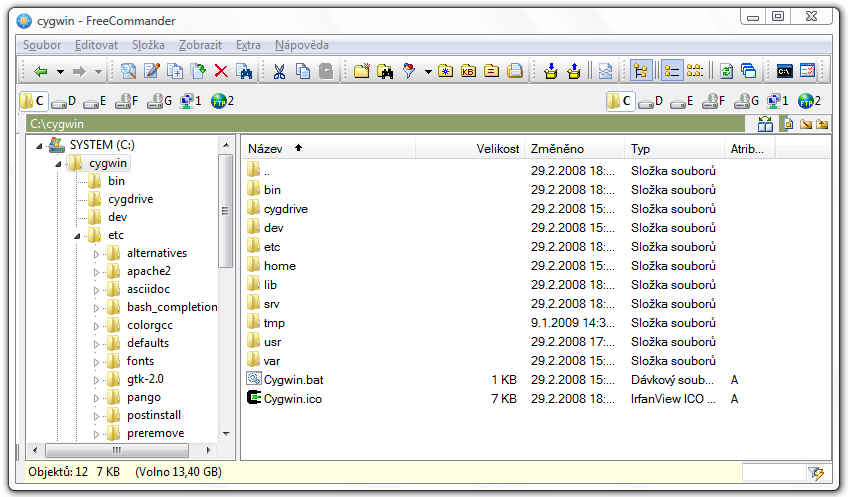Collapse the etc tree node

(x=77, y=236)
